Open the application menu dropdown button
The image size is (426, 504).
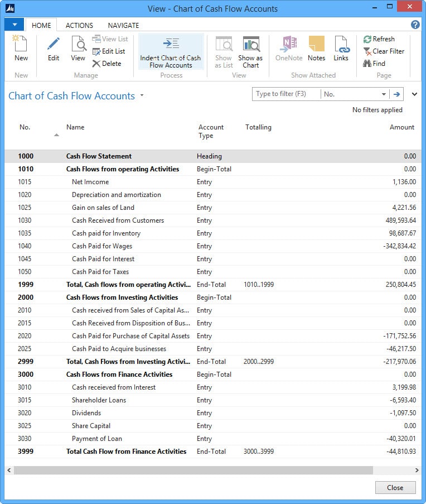coord(14,25)
